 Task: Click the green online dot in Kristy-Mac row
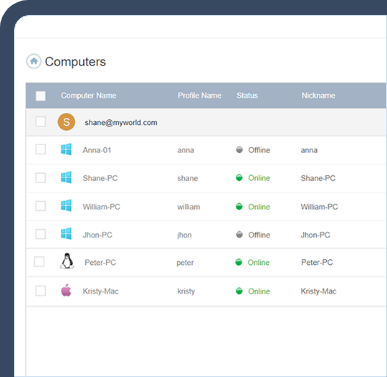239,291
